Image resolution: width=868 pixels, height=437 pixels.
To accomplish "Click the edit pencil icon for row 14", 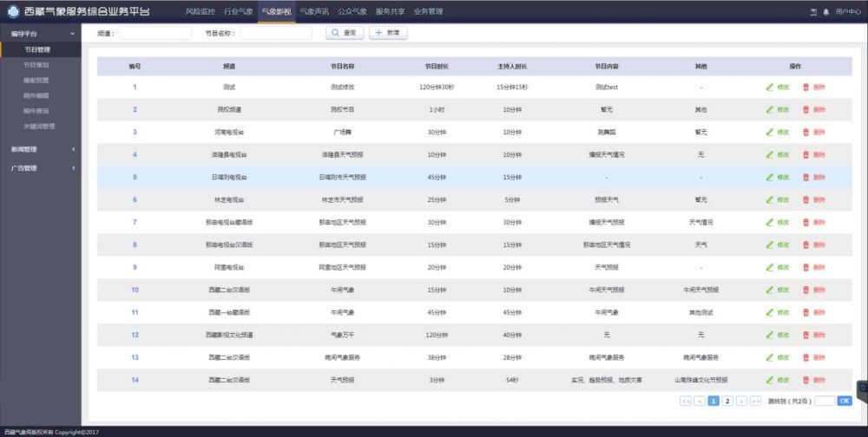I will click(x=769, y=380).
